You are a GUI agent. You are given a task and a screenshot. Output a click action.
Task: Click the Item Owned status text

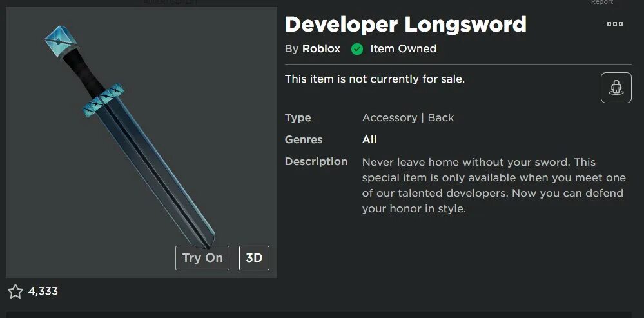tap(404, 49)
